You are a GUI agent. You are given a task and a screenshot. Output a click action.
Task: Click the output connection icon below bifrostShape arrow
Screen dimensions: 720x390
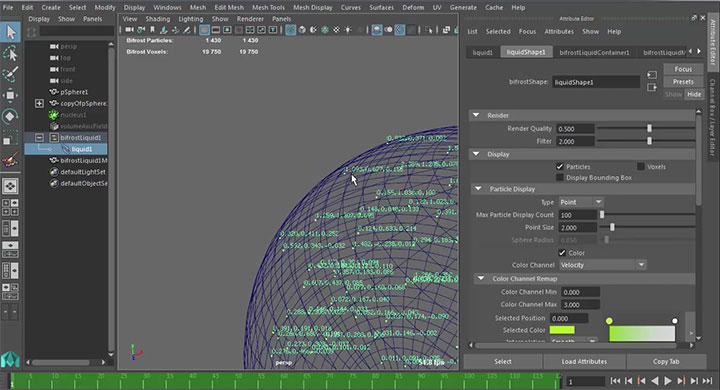coord(652,87)
